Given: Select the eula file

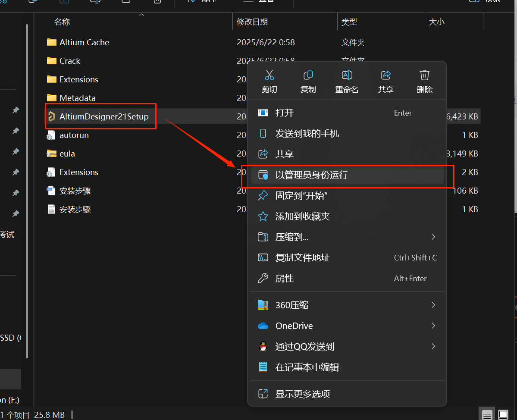Looking at the screenshot, I should 67,154.
